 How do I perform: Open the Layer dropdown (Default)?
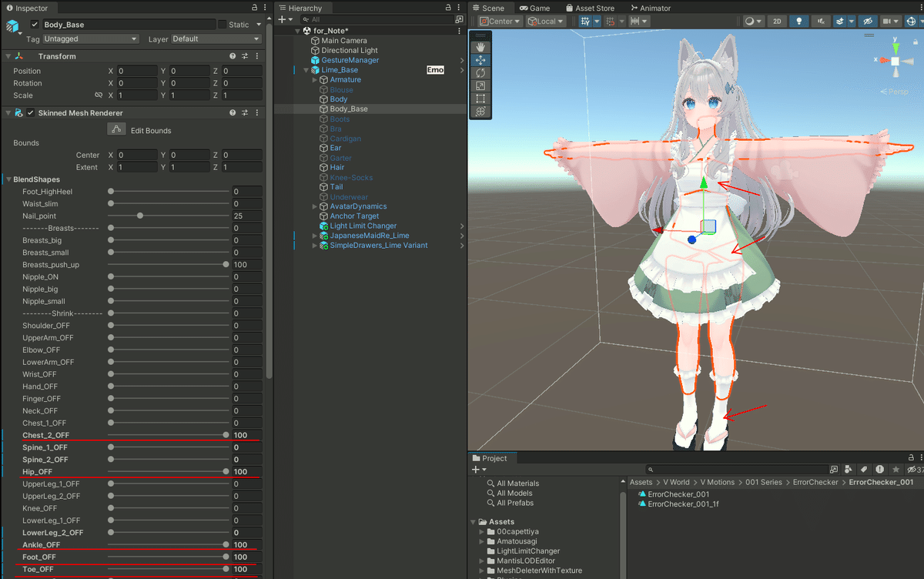tap(216, 38)
